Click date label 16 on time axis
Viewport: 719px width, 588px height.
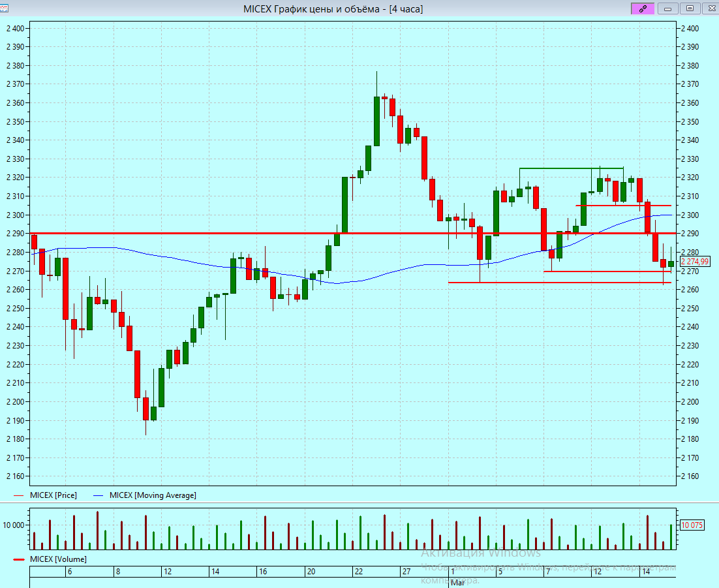[263, 572]
